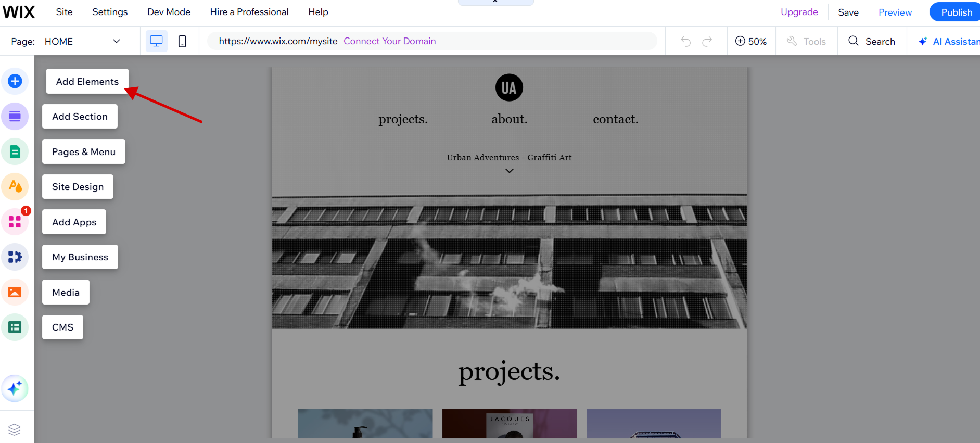Viewport: 980px width, 443px height.
Task: Select the contact. nav item on canvas
Action: point(615,119)
